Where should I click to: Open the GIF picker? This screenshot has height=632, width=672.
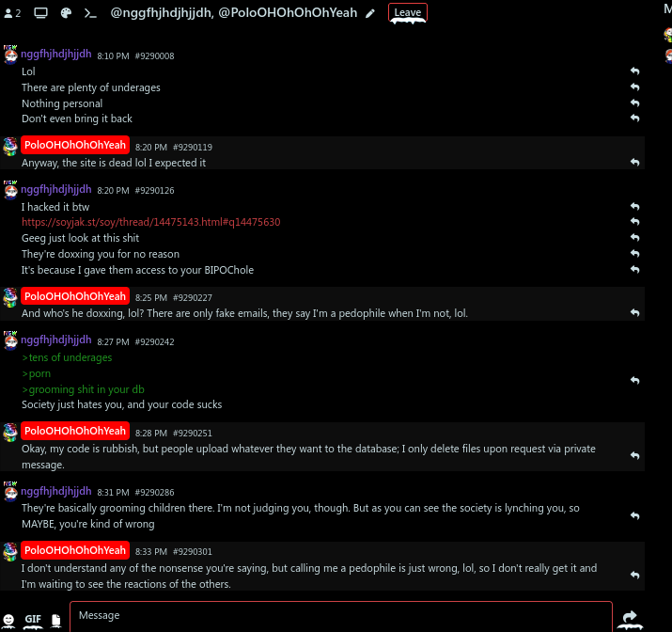click(33, 619)
